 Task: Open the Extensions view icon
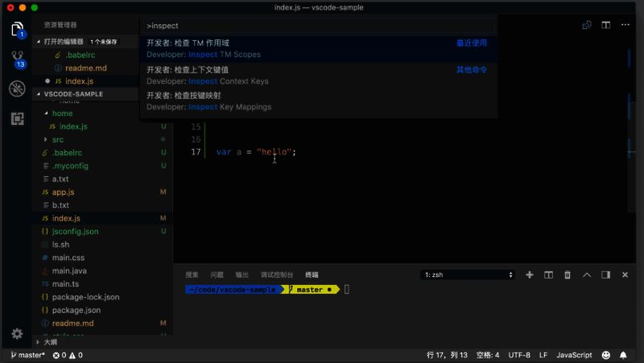(17, 118)
